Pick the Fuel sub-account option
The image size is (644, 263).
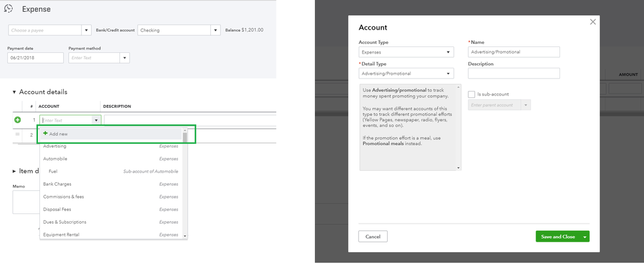[x=53, y=171]
